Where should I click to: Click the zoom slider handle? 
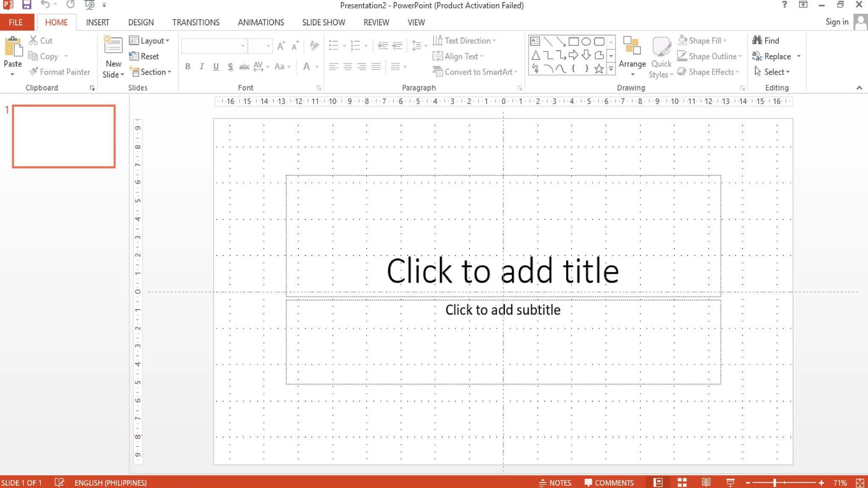click(774, 482)
